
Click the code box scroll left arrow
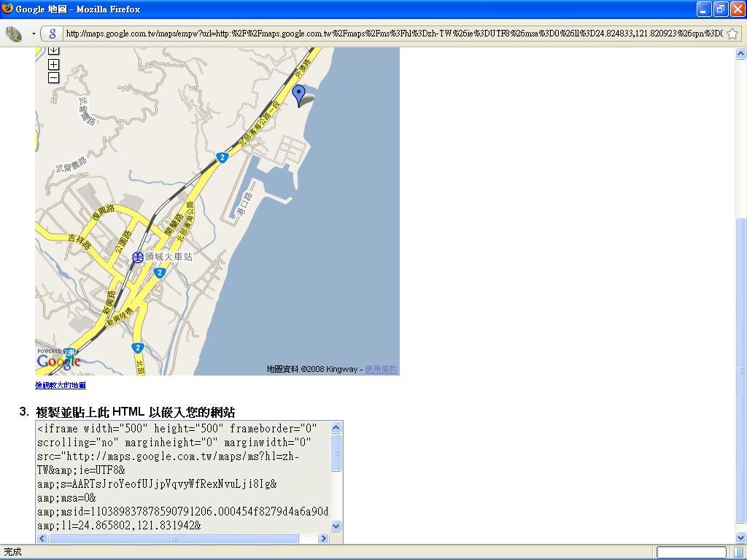coord(42,539)
